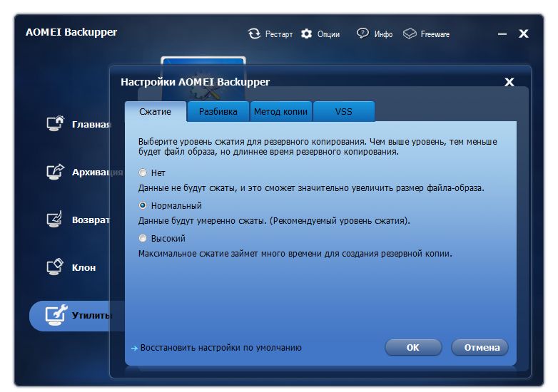
Task: Click the text 'Данные не будут сжаты'
Action: [x=187, y=188]
